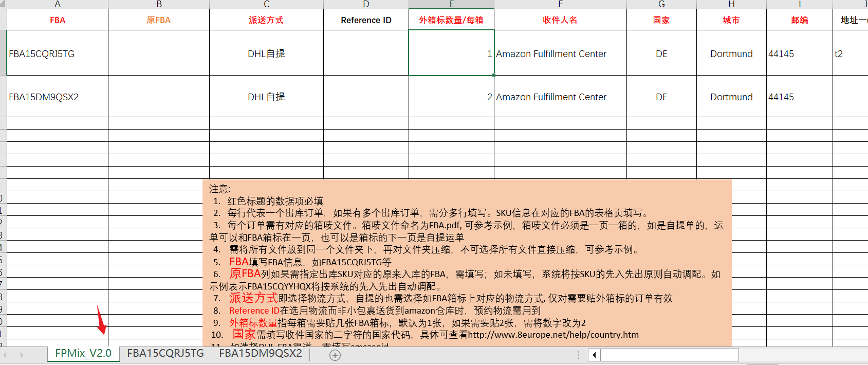
Task: Select the "外箱标数量/每箱" header cell
Action: (x=451, y=20)
